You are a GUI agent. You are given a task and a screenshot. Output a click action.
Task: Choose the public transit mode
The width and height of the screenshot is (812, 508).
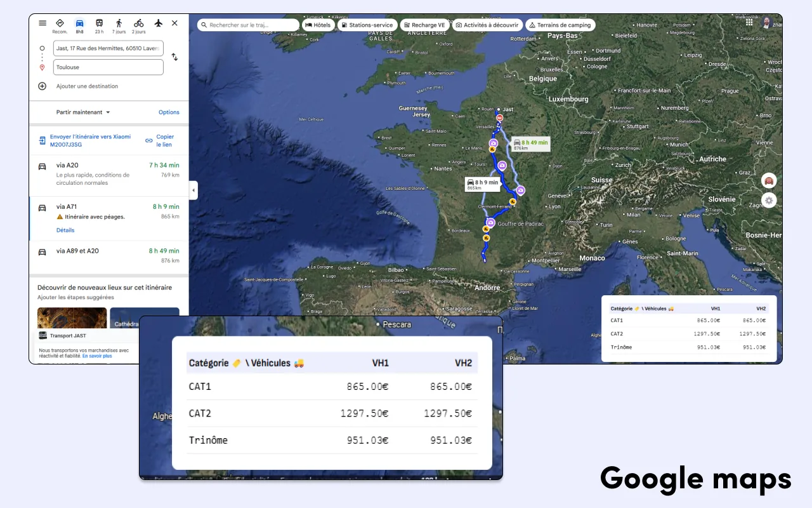tap(99, 25)
